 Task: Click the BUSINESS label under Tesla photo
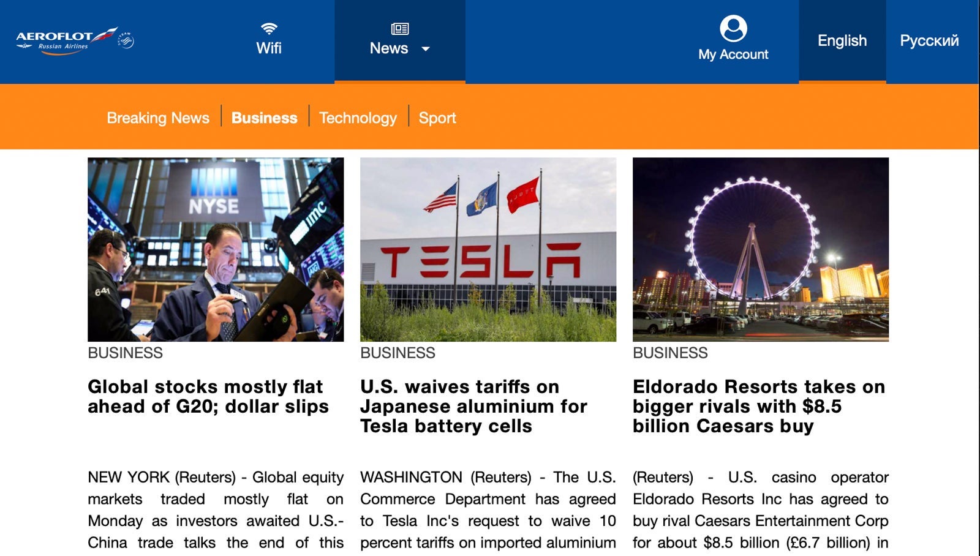pyautogui.click(x=398, y=353)
